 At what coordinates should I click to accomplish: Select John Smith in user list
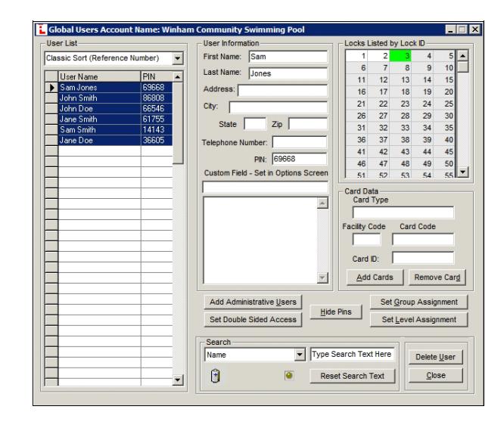[x=99, y=98]
